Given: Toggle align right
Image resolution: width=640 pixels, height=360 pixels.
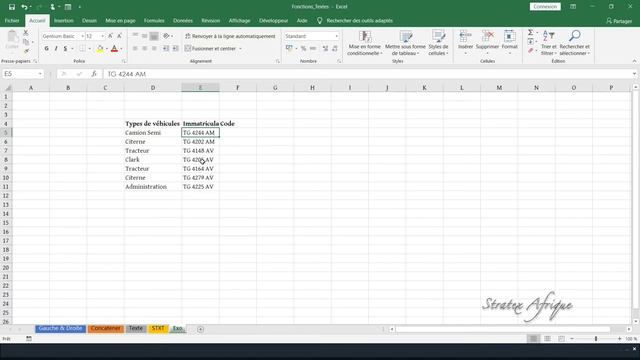Looking at the screenshot, I should click(154, 49).
